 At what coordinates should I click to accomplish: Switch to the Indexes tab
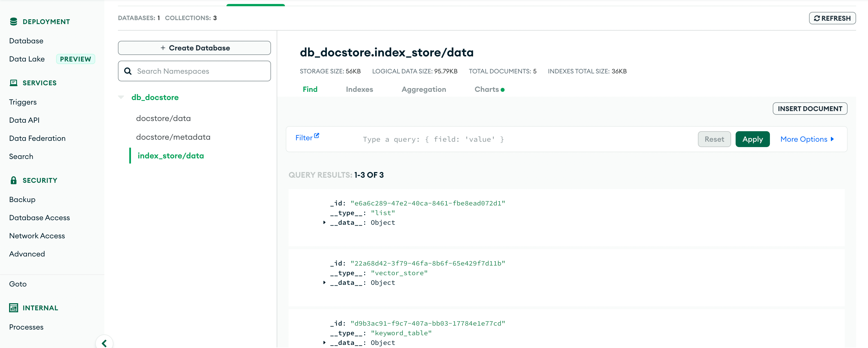click(x=359, y=89)
